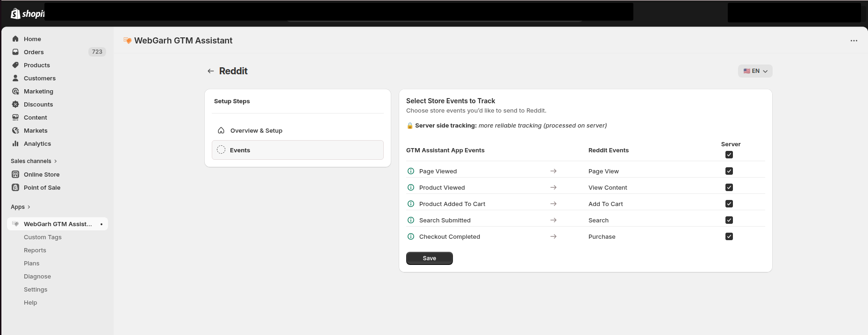Click the 'GTM Assistant App Events' column header
This screenshot has height=335, width=868.
(x=445, y=150)
